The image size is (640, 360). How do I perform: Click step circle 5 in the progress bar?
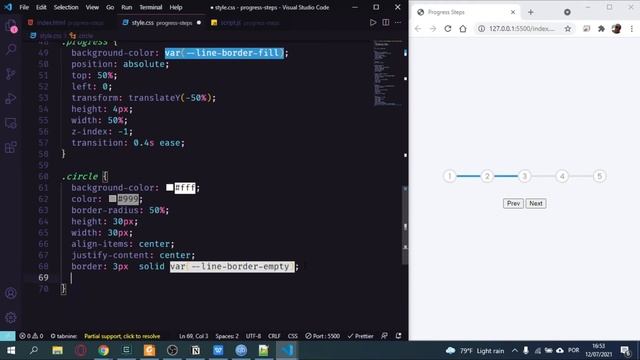[600, 176]
